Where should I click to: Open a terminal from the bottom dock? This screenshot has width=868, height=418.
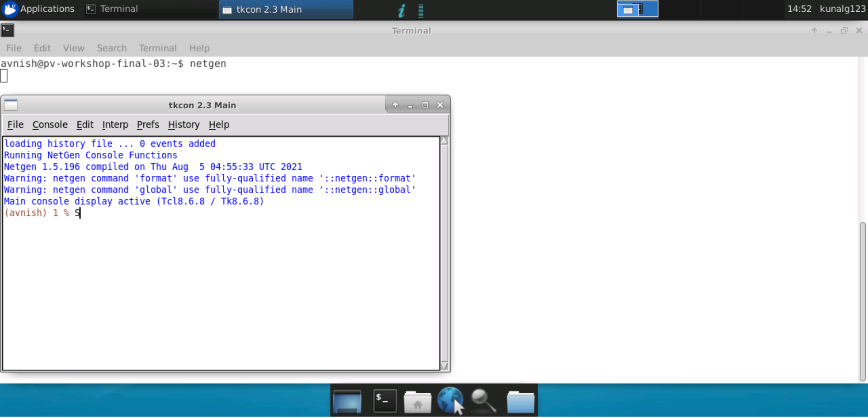pos(384,400)
